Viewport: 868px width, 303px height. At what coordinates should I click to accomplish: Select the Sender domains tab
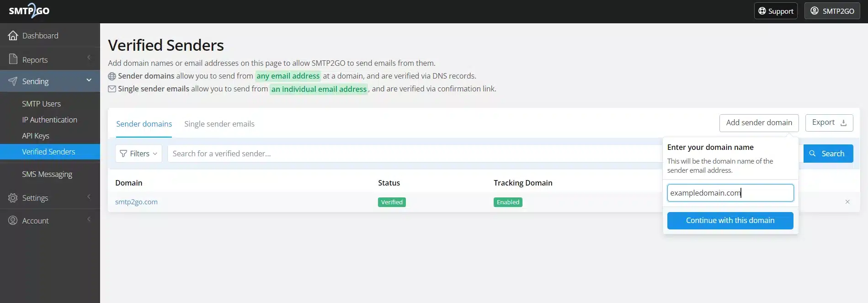point(144,124)
